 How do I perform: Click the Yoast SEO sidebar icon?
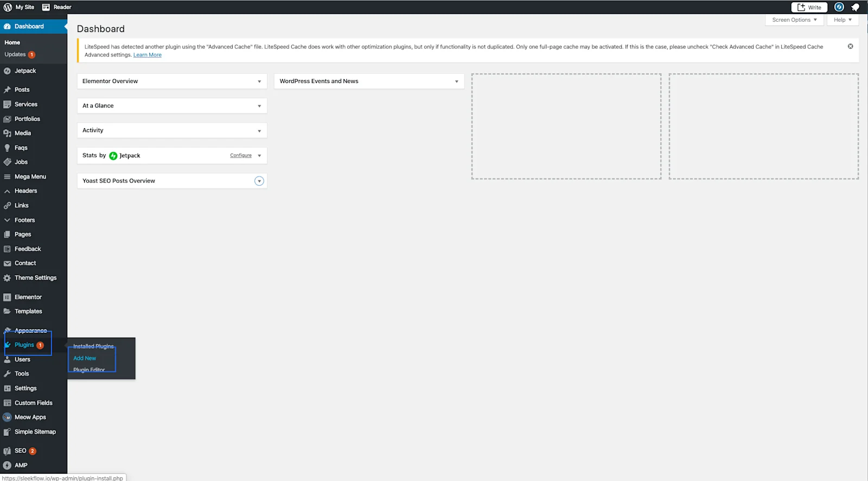point(7,451)
